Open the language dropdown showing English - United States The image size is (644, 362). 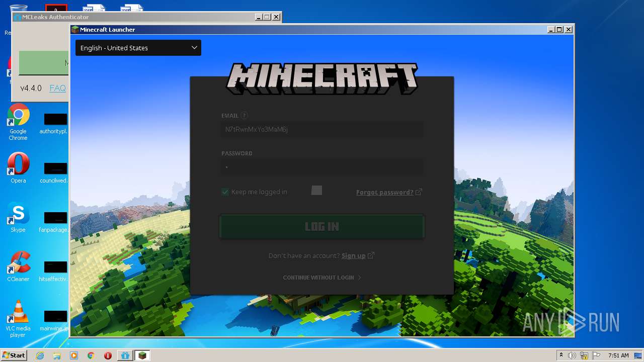(x=138, y=48)
